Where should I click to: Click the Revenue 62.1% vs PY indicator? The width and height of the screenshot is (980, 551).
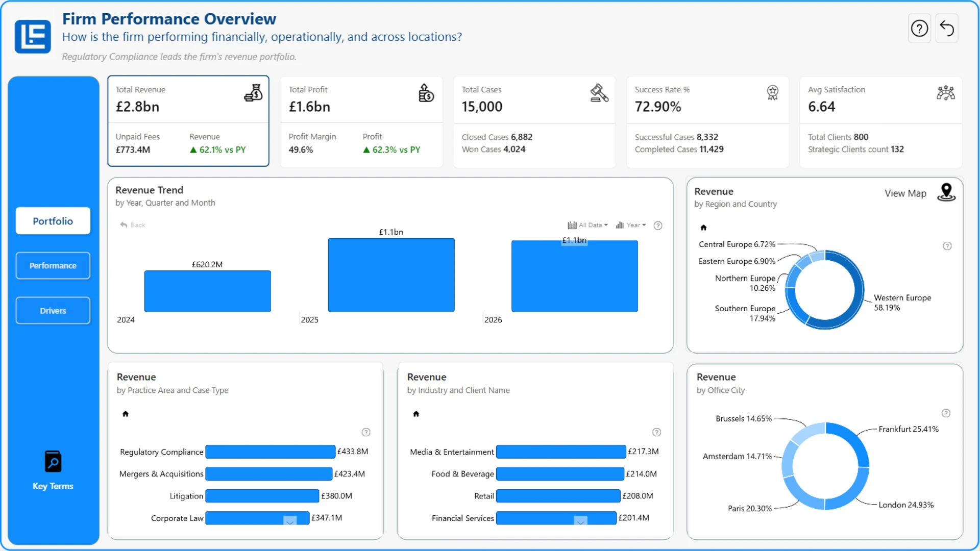pos(218,150)
